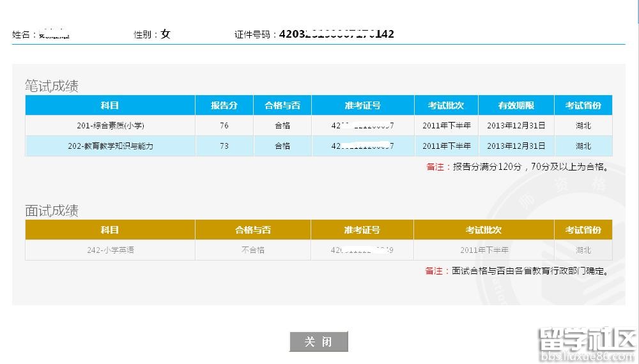Click the score 73 cell

[x=224, y=146]
